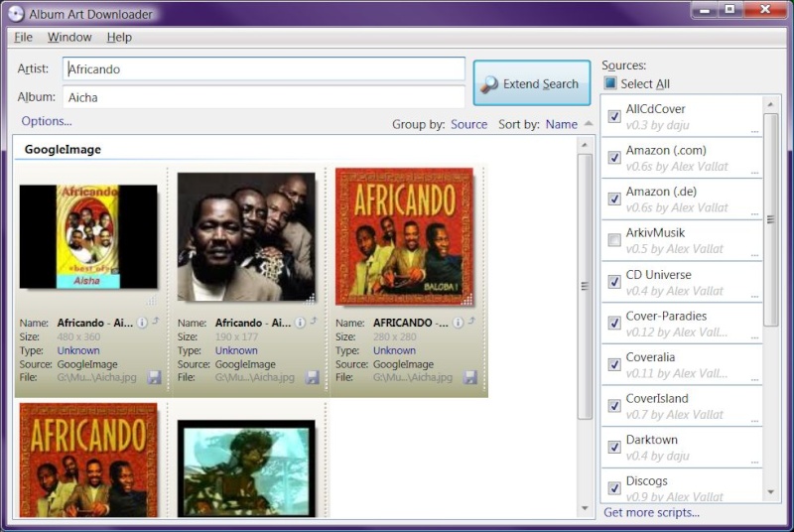The height and width of the screenshot is (532, 794).
Task: Uncheck the AllCdCover source
Action: click(x=614, y=116)
